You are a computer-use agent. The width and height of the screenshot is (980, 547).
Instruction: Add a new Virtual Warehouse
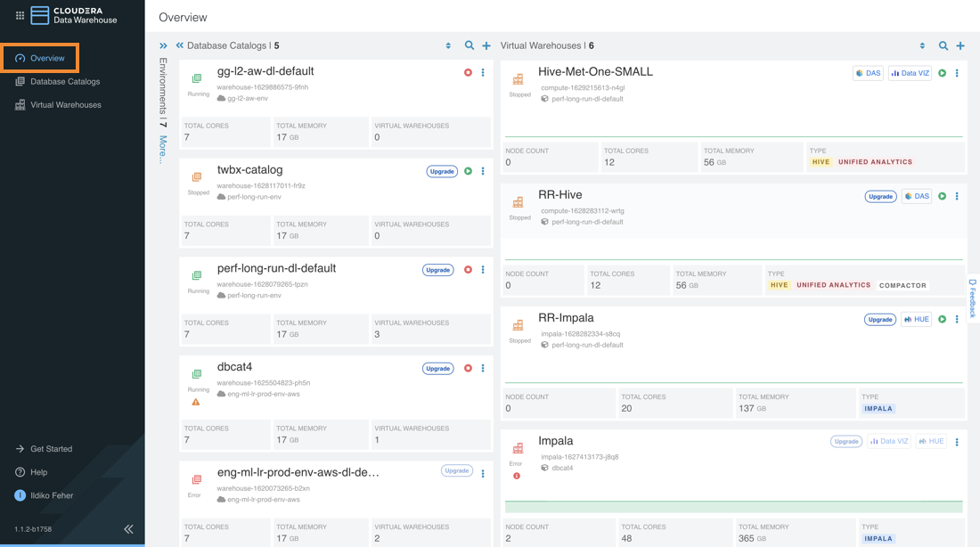[960, 45]
